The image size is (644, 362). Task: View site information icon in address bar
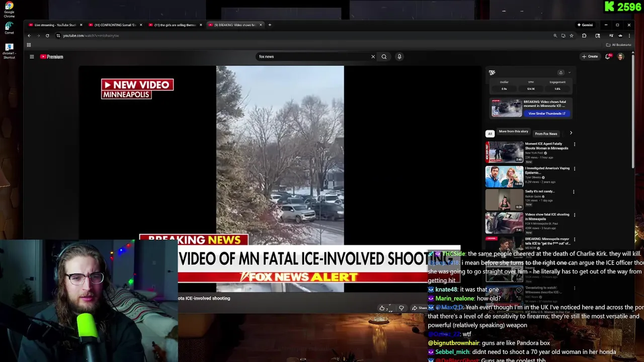[x=58, y=36]
